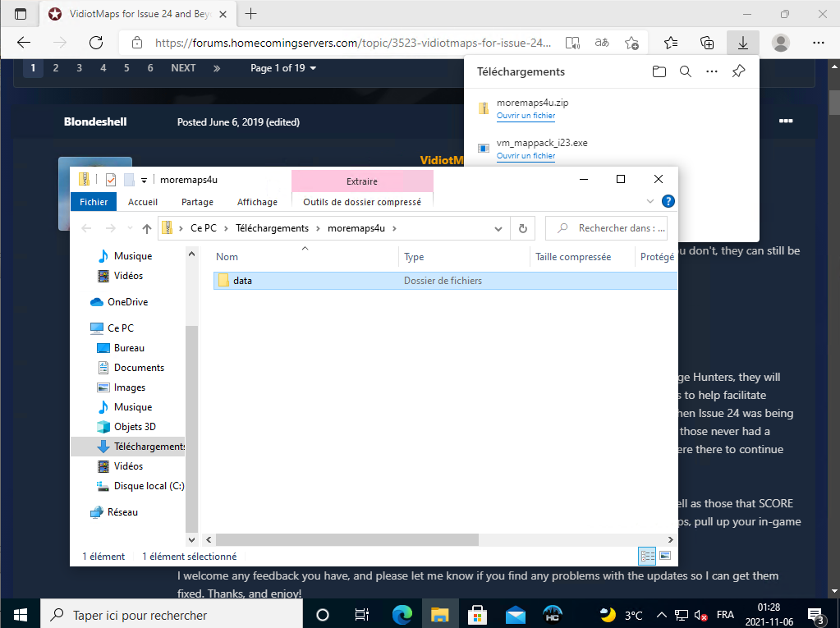Search downloads with the magnifier icon
This screenshot has width=840, height=628.
pos(686,71)
